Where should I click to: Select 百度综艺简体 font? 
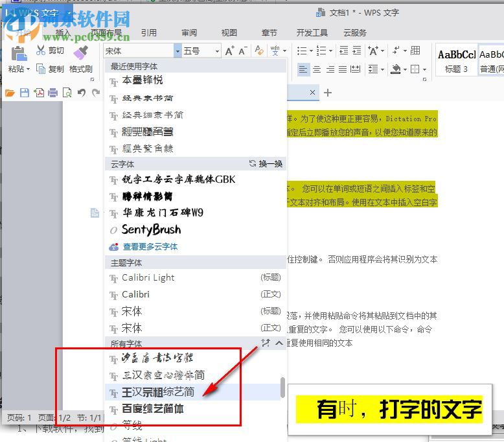[x=193, y=409]
